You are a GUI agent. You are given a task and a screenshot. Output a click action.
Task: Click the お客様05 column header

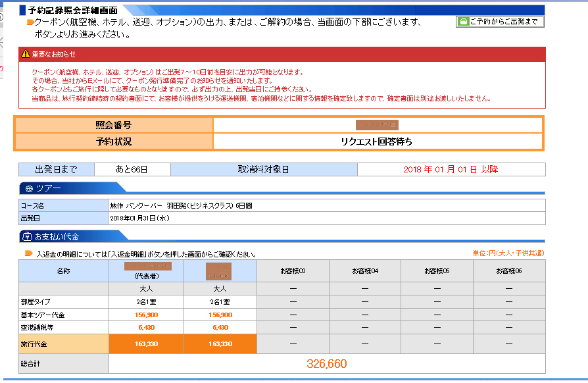pyautogui.click(x=437, y=271)
